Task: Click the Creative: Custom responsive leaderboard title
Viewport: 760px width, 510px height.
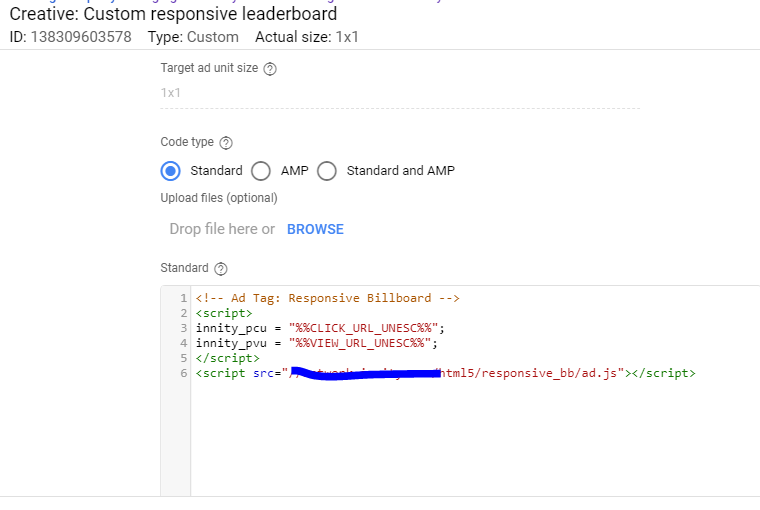Action: pos(173,14)
